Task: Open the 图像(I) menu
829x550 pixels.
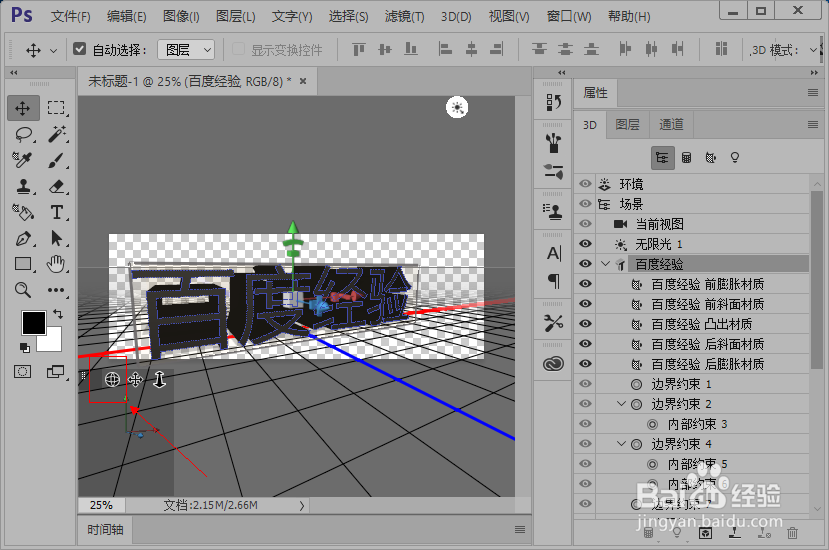Action: 181,16
